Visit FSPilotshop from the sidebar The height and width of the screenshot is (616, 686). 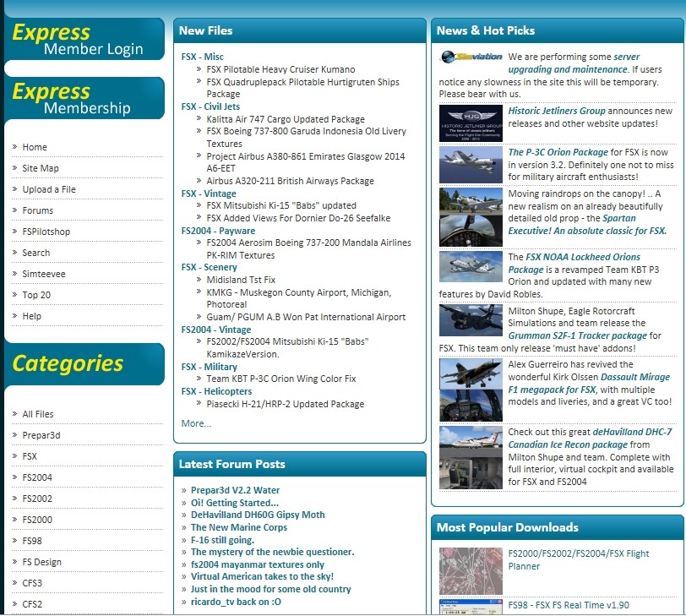(x=46, y=232)
